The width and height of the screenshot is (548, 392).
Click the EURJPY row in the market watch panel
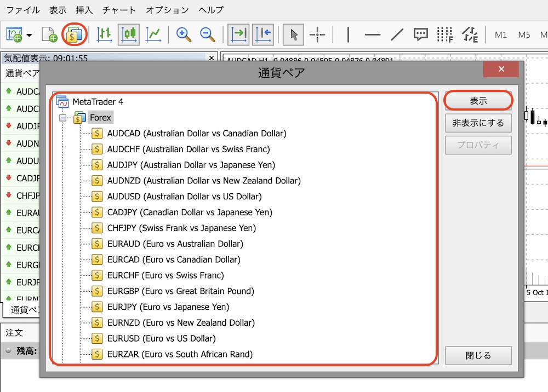[21, 282]
